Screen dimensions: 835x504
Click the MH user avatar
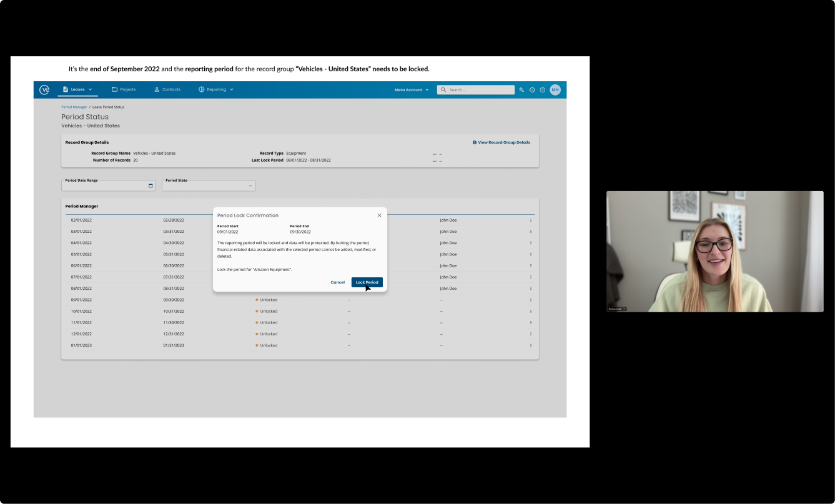click(555, 90)
